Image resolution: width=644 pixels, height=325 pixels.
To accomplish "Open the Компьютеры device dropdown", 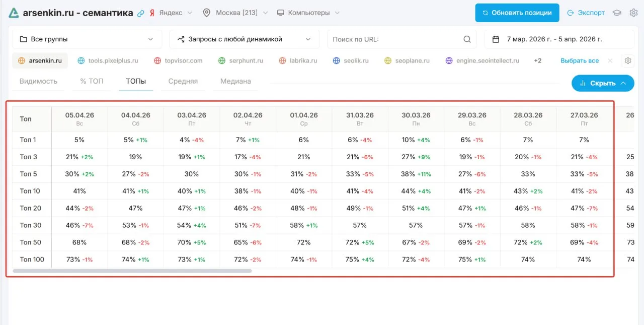I will click(x=308, y=13).
